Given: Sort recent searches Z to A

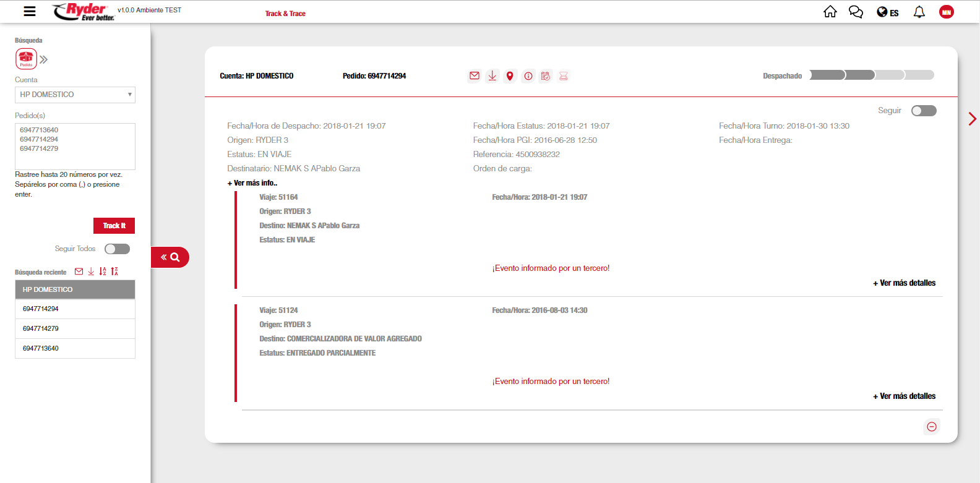Looking at the screenshot, I should (114, 271).
